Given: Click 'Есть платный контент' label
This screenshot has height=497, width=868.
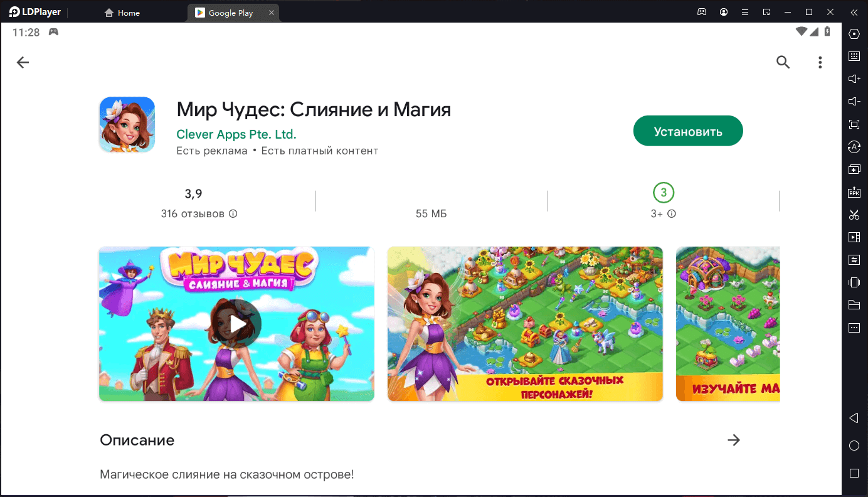Looking at the screenshot, I should tap(320, 151).
